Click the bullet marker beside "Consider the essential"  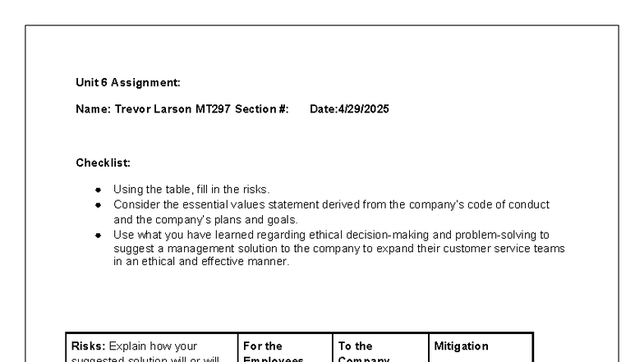[99, 204]
